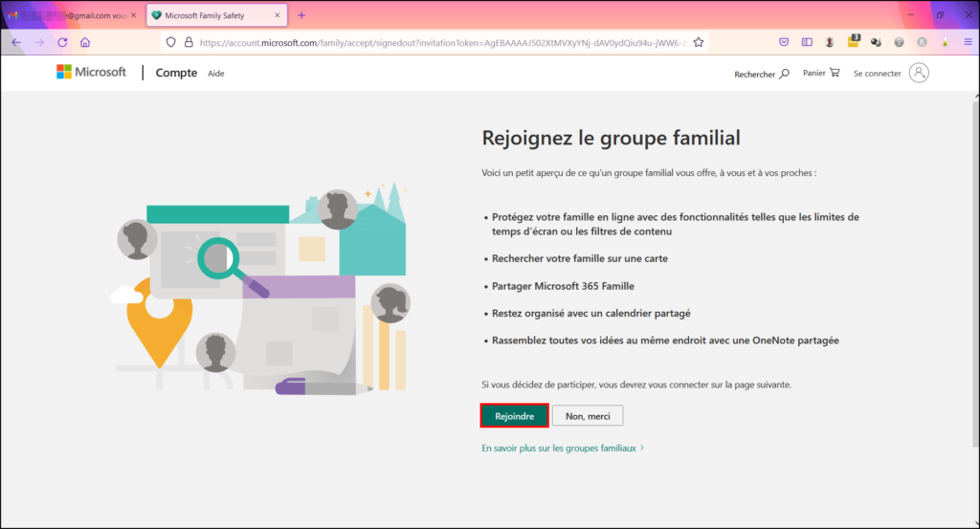The height and width of the screenshot is (529, 980).
Task: Click the gray K extension icon
Action: click(922, 42)
